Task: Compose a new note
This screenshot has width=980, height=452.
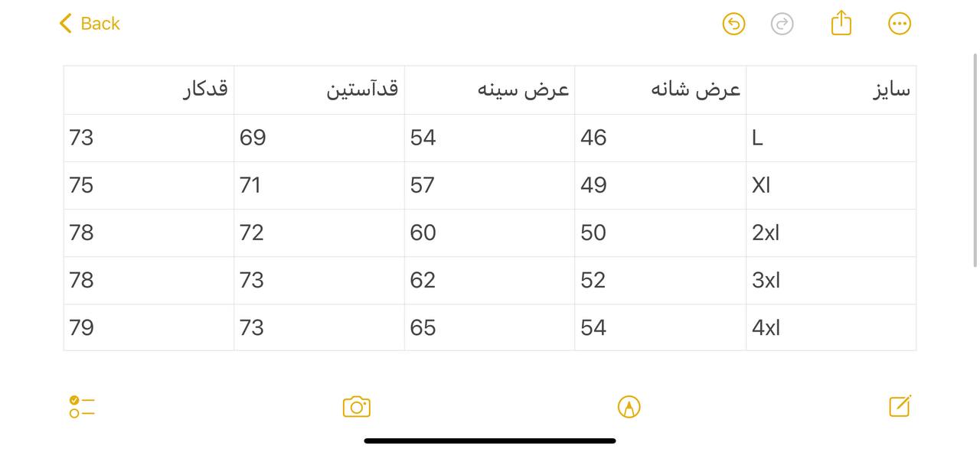Action: coord(900,406)
